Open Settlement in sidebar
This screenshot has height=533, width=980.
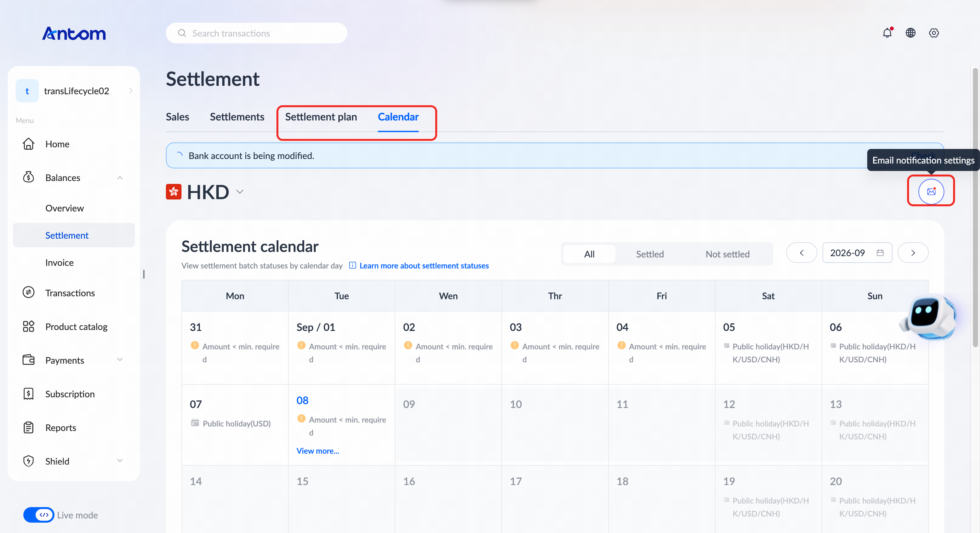pos(74,235)
